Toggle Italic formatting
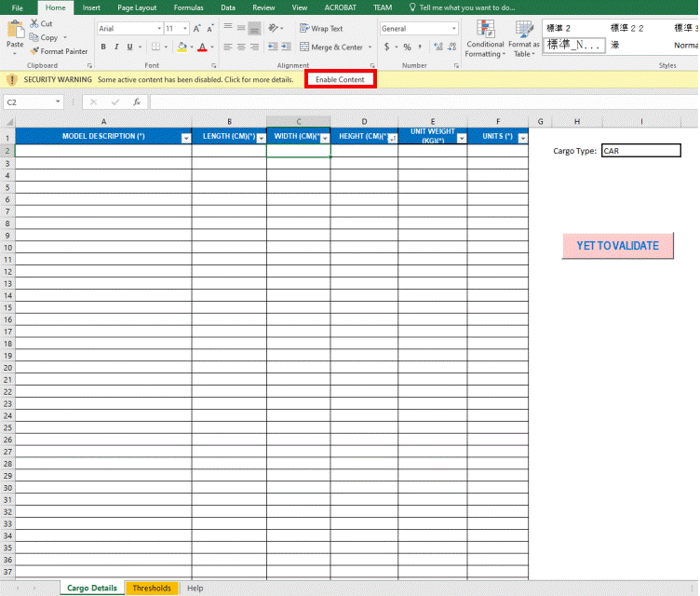This screenshot has width=700, height=596. pos(117,47)
